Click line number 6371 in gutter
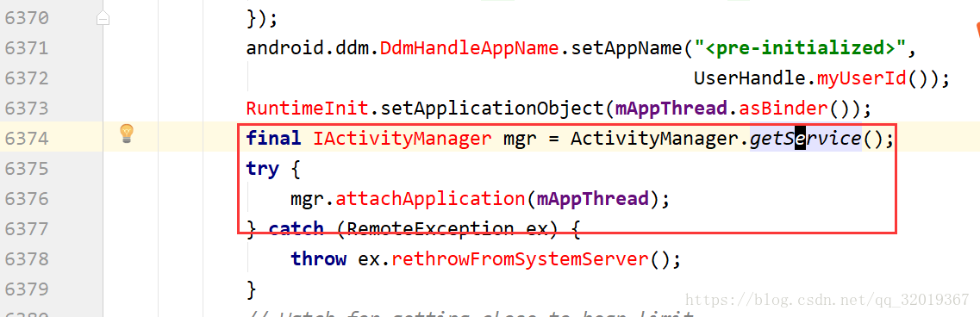This screenshot has width=980, height=317. pyautogui.click(x=27, y=48)
